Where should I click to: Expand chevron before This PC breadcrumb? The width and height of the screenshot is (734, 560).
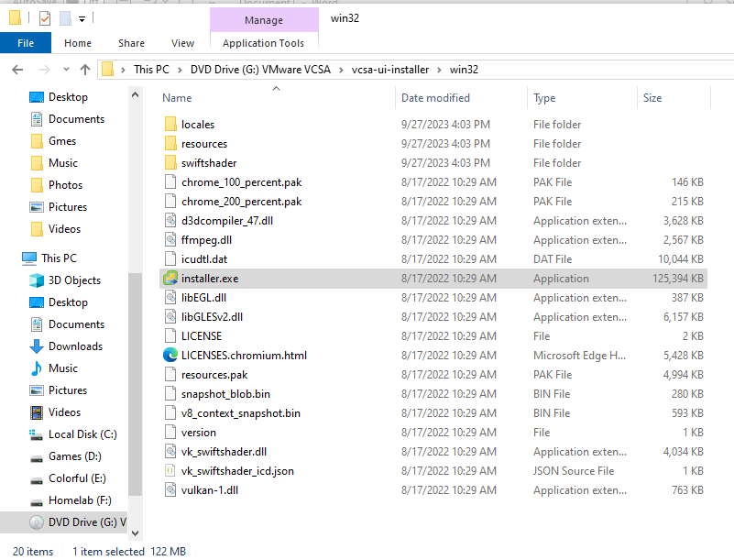click(123, 70)
